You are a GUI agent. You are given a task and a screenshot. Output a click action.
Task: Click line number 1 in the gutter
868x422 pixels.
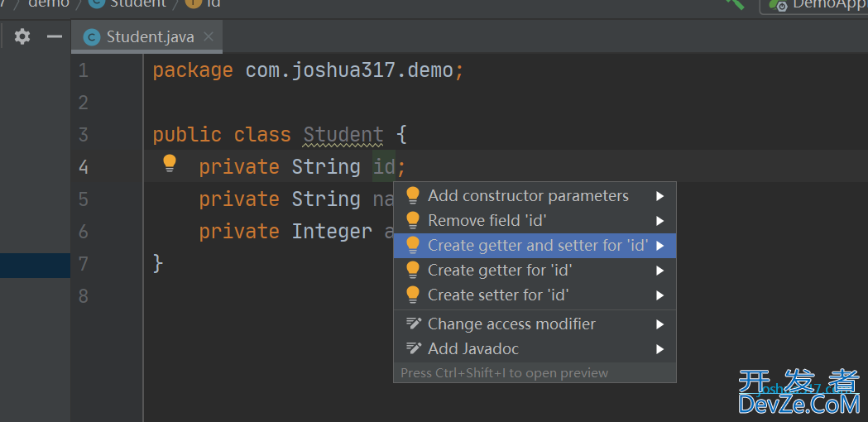click(84, 71)
